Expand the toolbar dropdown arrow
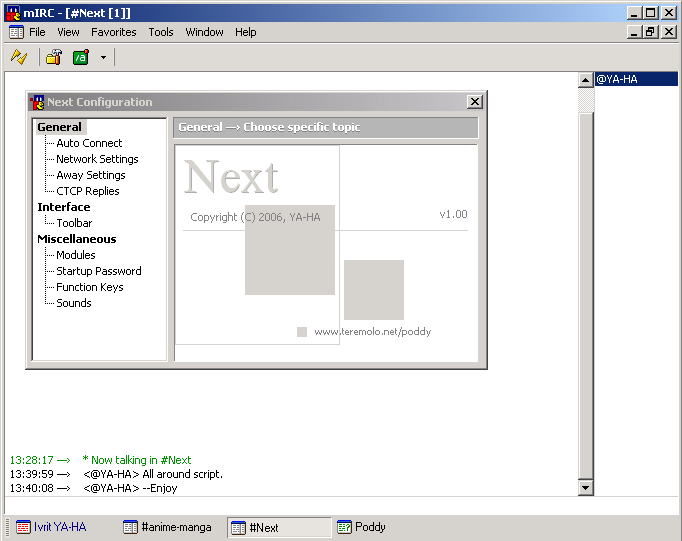Image resolution: width=682 pixels, height=541 pixels. pyautogui.click(x=103, y=57)
